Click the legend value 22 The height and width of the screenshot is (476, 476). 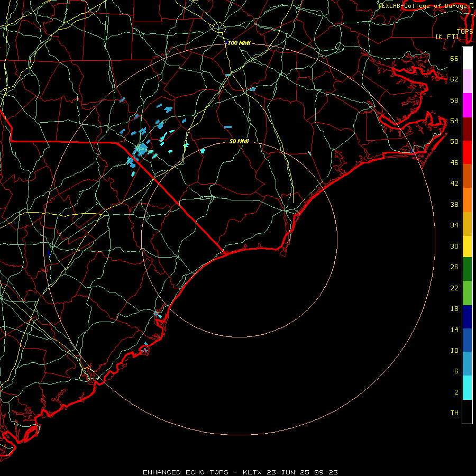[x=454, y=288]
